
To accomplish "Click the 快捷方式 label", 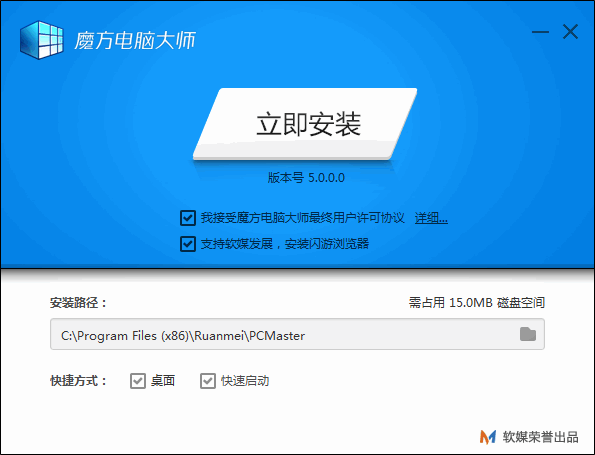I will 79,381.
